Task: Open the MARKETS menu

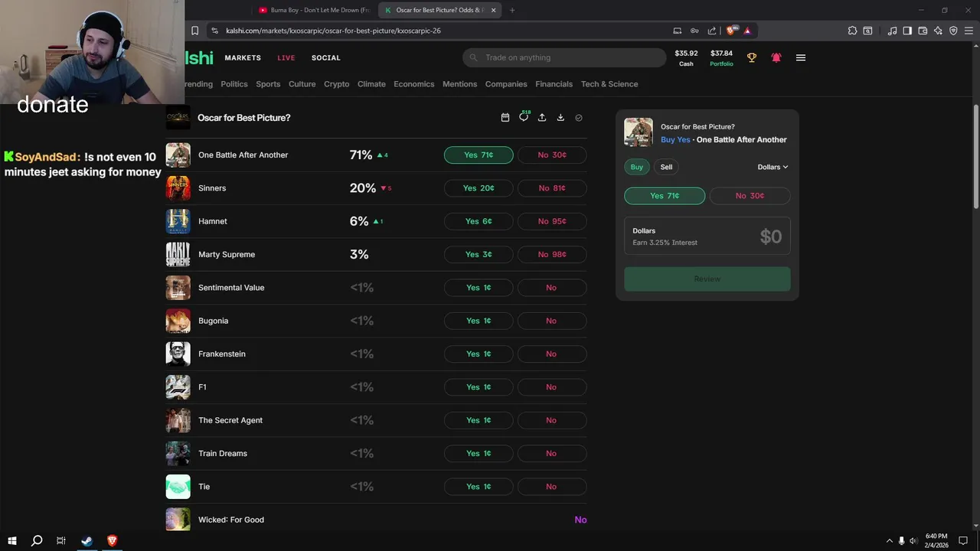Action: [243, 58]
